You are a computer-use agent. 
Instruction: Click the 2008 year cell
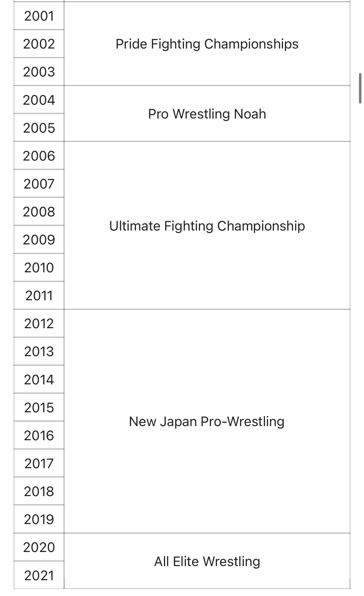point(39,212)
